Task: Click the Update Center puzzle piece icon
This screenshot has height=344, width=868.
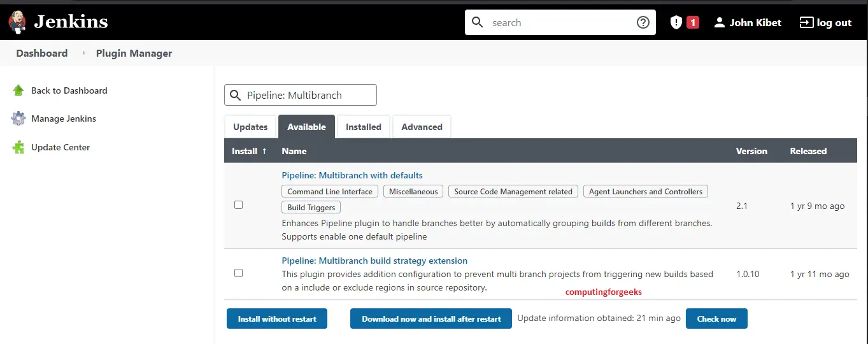Action: [x=18, y=147]
